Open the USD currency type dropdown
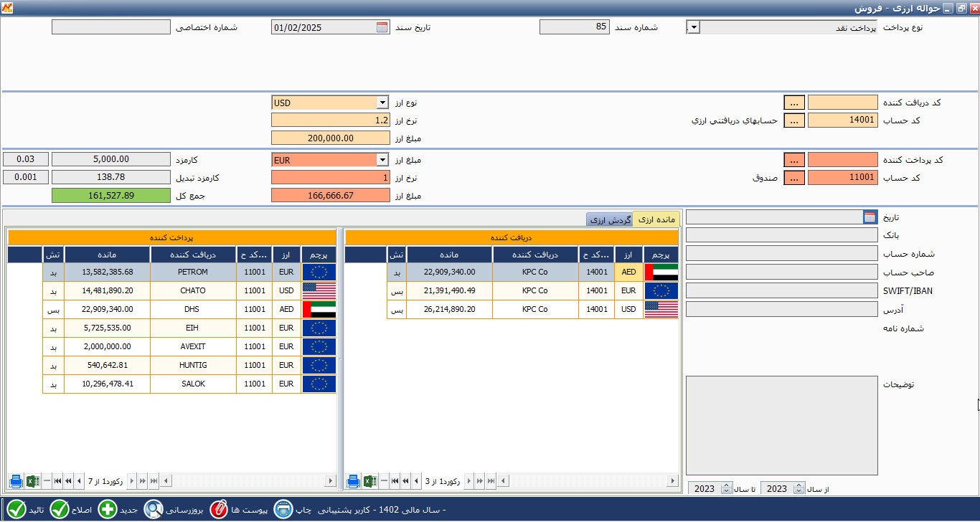 382,103
